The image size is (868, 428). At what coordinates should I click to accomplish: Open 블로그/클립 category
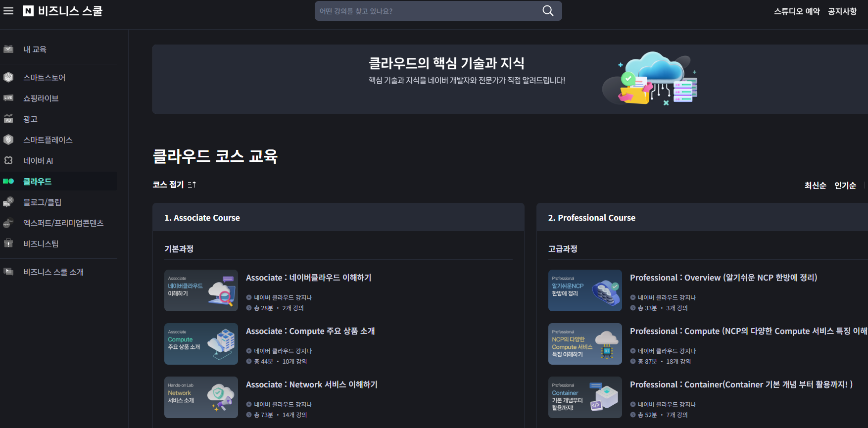43,202
